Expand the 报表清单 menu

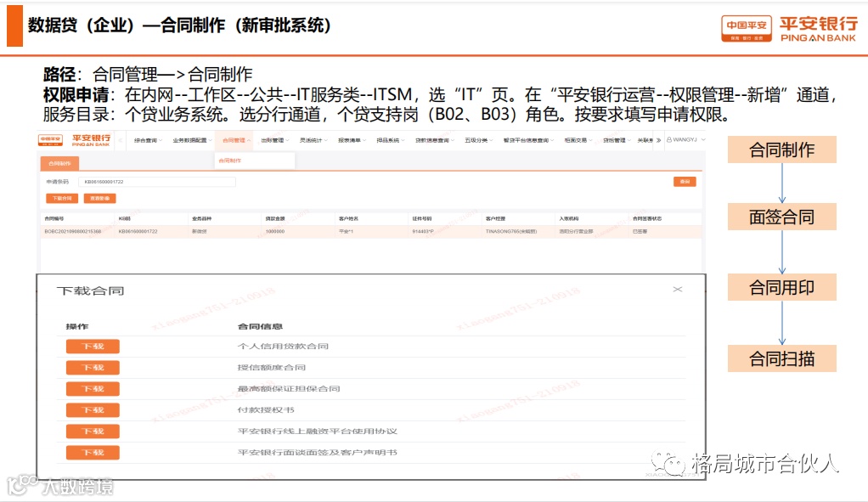point(352,141)
